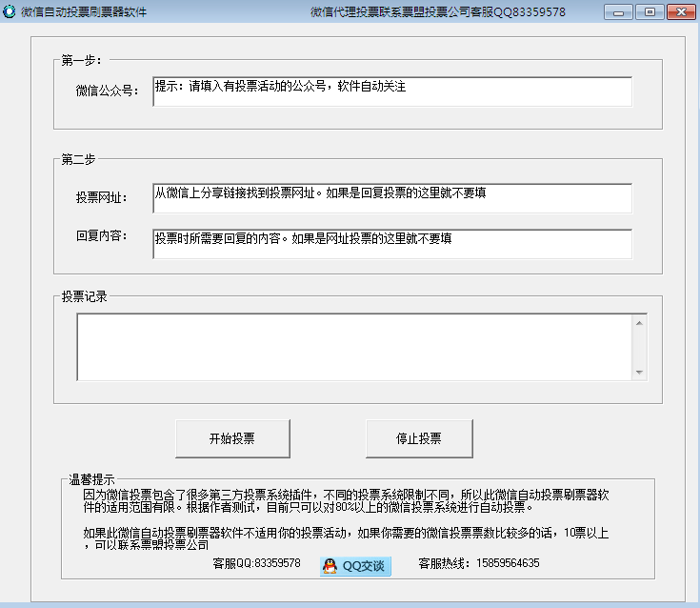This screenshot has height=608, width=700.
Task: Click the 回复内容: label
Action: (102, 235)
